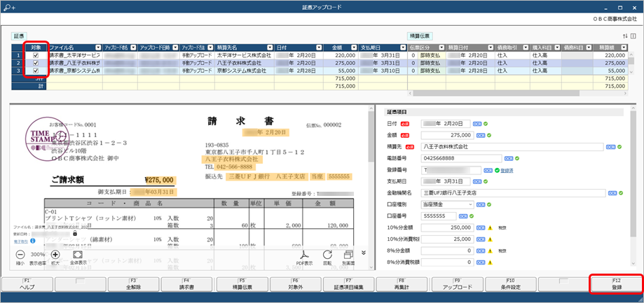This screenshot has height=303, width=644.
Task: Click the 金額 input showing 275,000
Action: [447, 135]
